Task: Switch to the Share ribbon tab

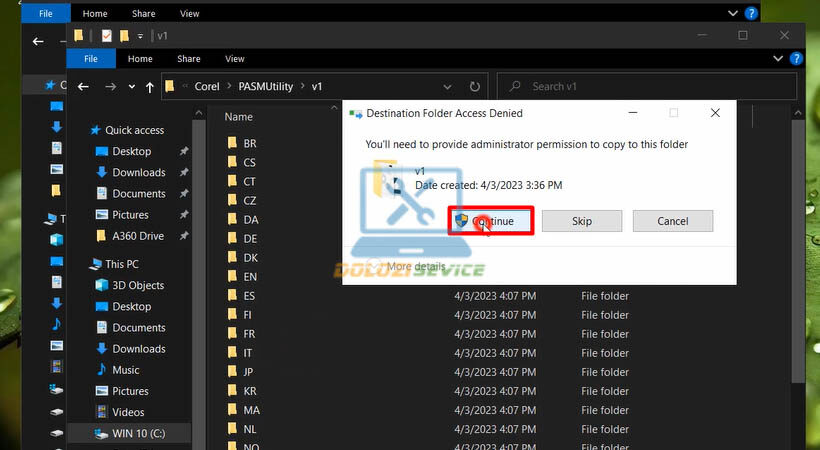Action: (x=188, y=59)
